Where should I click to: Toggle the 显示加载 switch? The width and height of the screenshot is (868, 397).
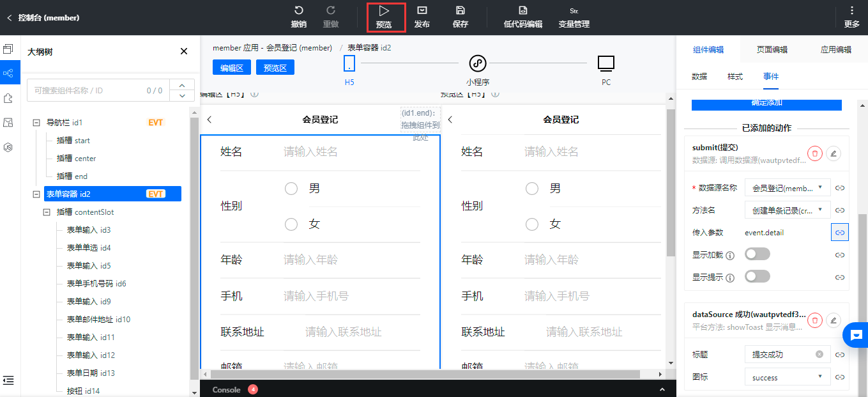758,254
